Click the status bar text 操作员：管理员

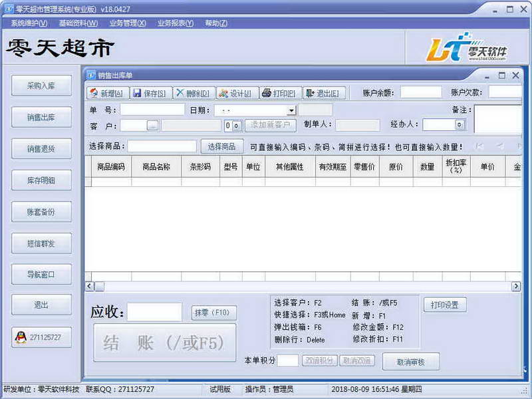(269, 389)
